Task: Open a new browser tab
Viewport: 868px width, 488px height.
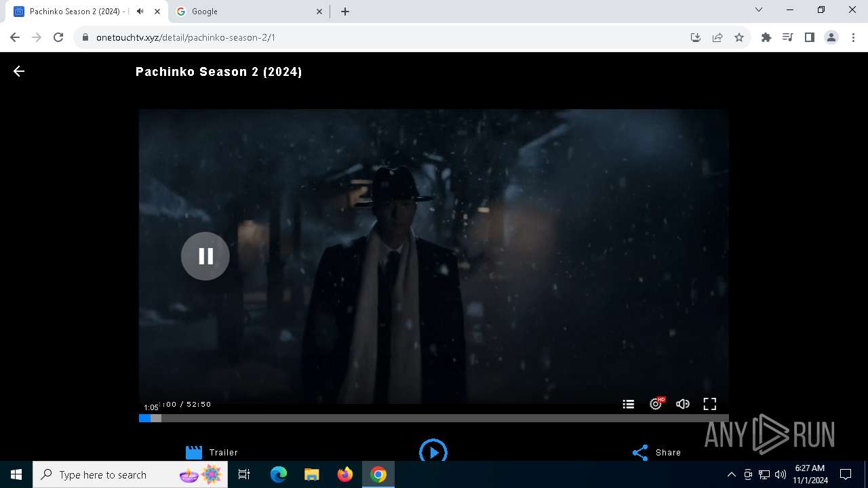Action: (x=345, y=12)
